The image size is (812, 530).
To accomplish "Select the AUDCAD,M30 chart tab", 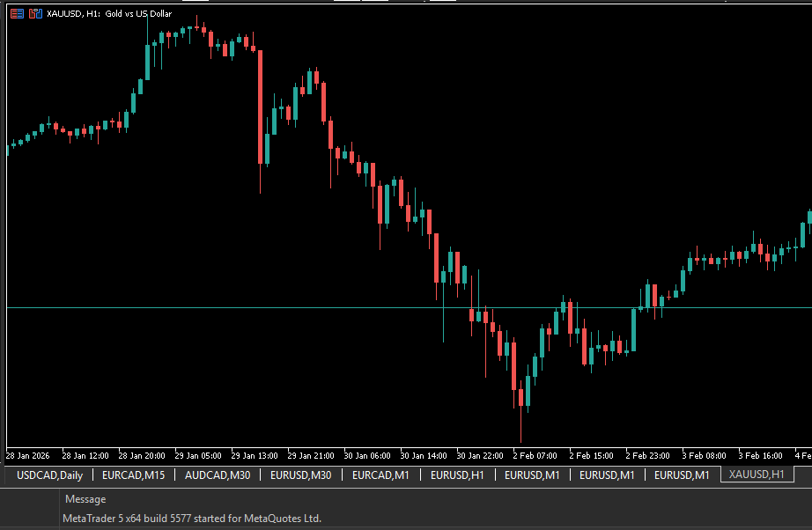I will pos(218,475).
